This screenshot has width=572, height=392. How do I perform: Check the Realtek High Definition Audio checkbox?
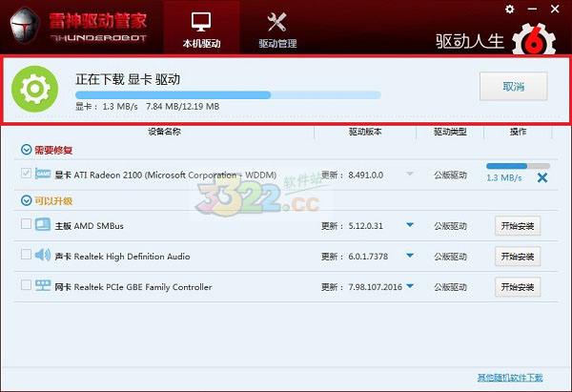pyautogui.click(x=26, y=254)
